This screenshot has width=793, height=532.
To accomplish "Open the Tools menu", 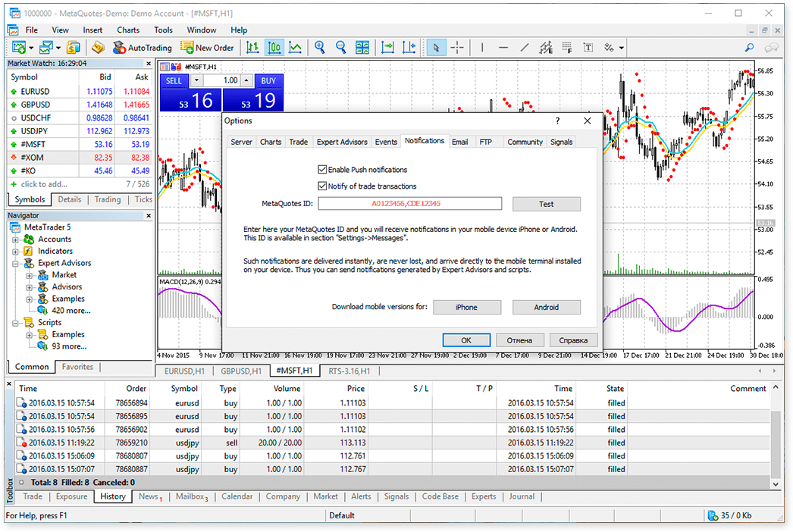I will [163, 30].
